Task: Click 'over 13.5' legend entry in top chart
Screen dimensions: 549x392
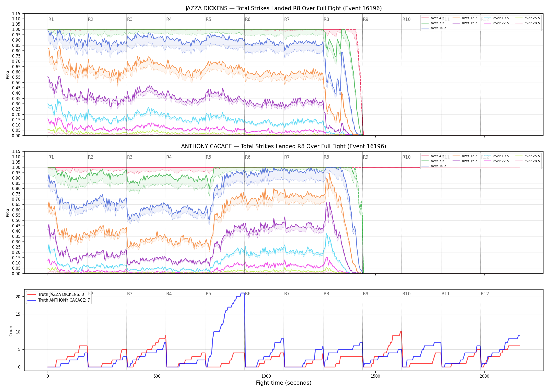Action: coord(465,18)
